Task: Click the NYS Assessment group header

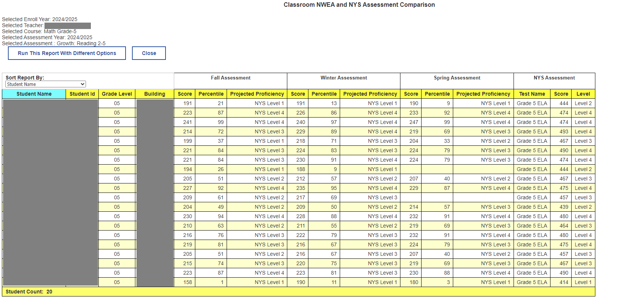Action: [x=554, y=78]
